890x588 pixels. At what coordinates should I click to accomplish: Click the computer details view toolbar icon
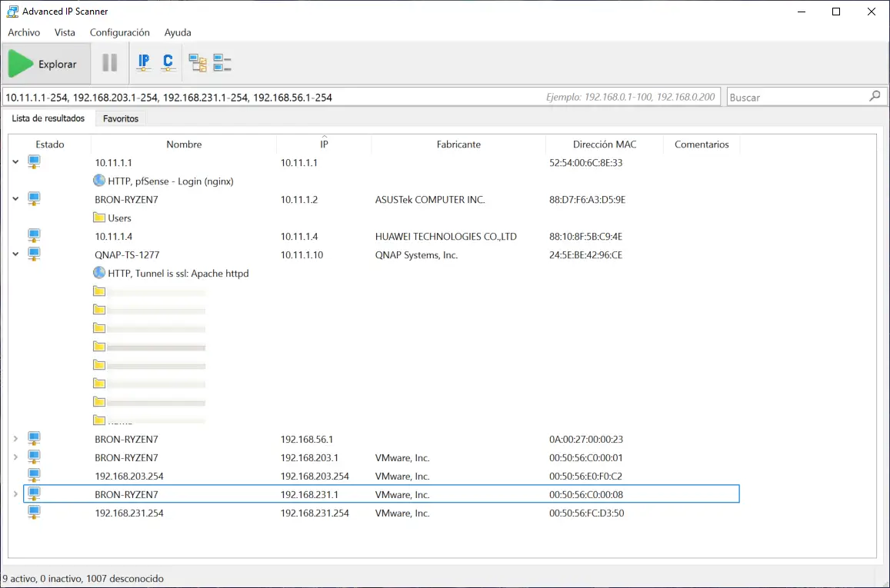click(x=220, y=61)
